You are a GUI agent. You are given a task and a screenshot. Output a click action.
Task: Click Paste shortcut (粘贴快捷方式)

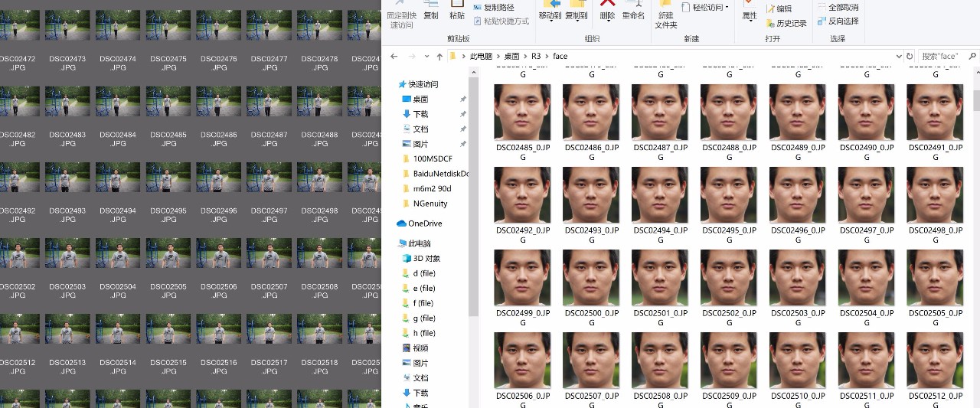click(x=501, y=21)
